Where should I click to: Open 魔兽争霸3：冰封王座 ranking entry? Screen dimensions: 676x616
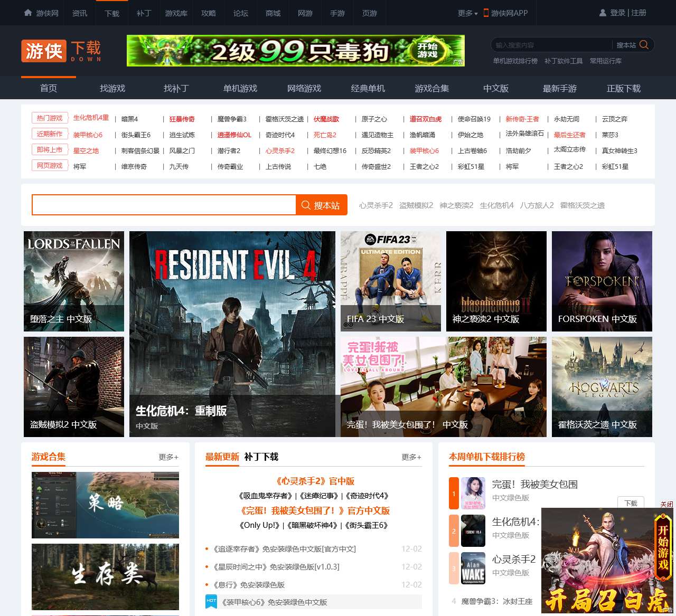(x=496, y=601)
